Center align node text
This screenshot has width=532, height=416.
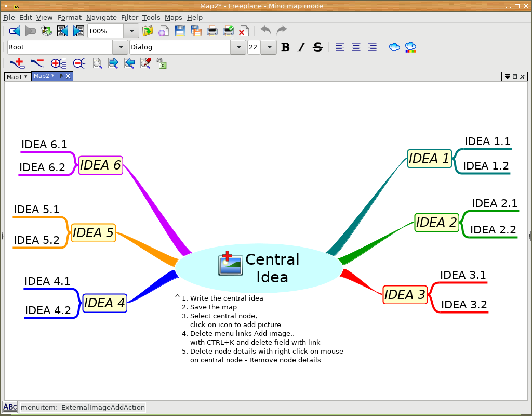(x=356, y=47)
